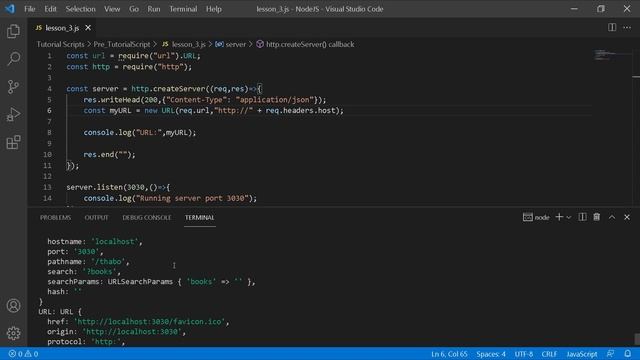
Task: Switch to the DEBUG CONSOLE tab
Action: [x=147, y=218]
